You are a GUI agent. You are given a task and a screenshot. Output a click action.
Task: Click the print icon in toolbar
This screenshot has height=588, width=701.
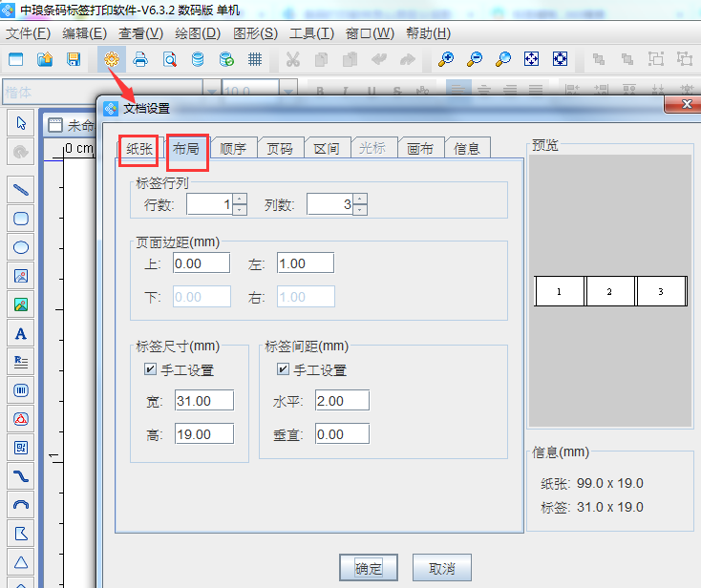pyautogui.click(x=140, y=59)
